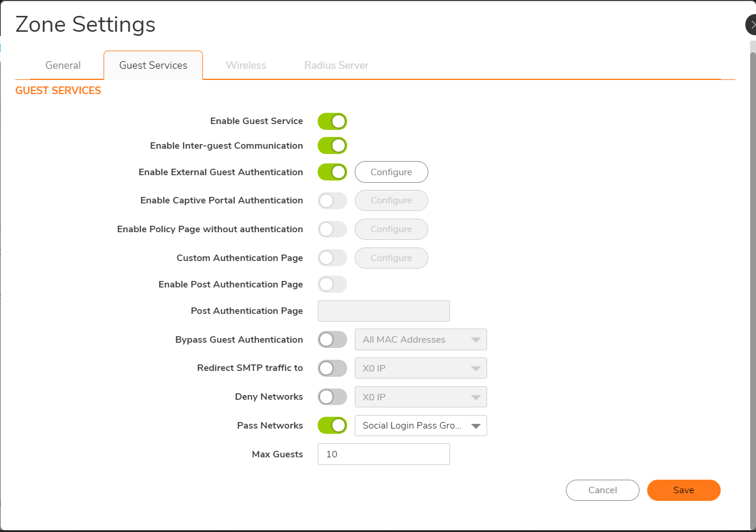Cancel the Zone Settings dialog

602,490
